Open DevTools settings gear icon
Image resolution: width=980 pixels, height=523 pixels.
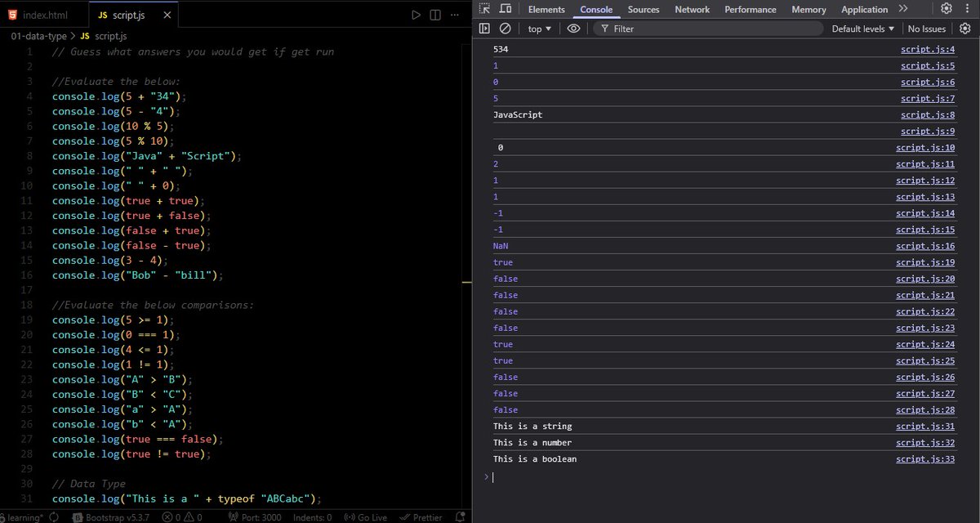coord(947,9)
